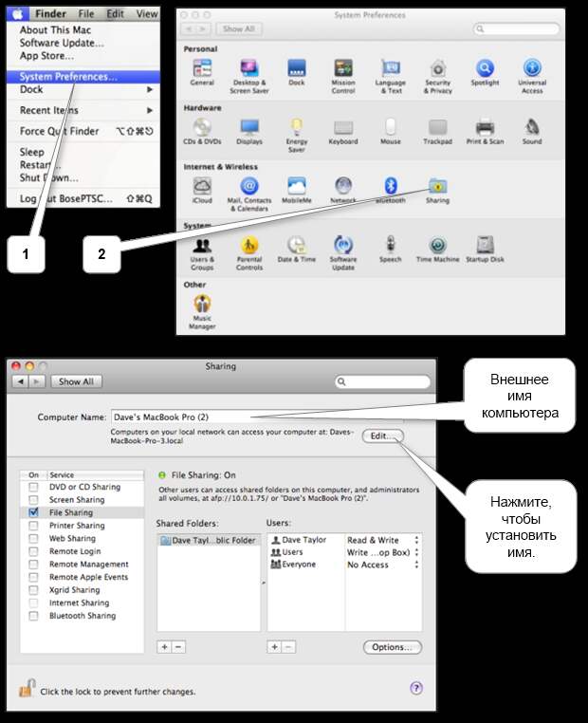This screenshot has width=588, height=723.
Task: Open Mission Control preferences
Action: (x=343, y=68)
